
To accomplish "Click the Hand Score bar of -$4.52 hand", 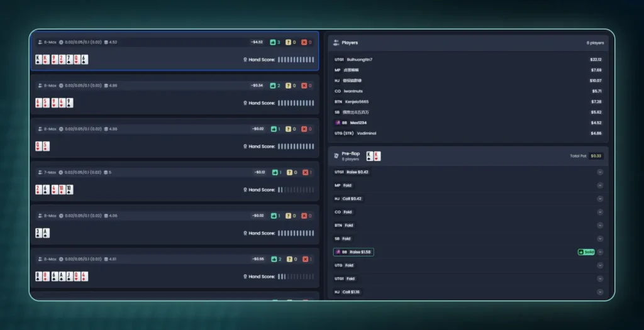I will click(296, 60).
